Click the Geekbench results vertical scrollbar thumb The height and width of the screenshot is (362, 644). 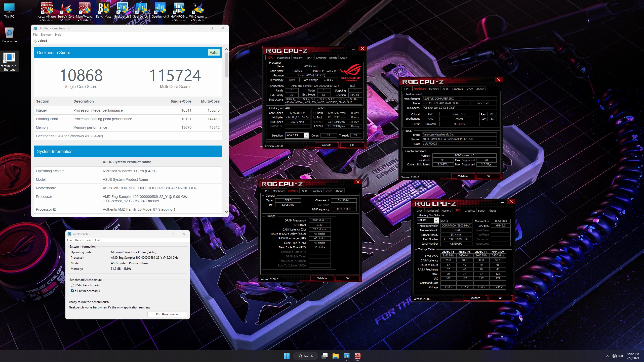point(226,65)
